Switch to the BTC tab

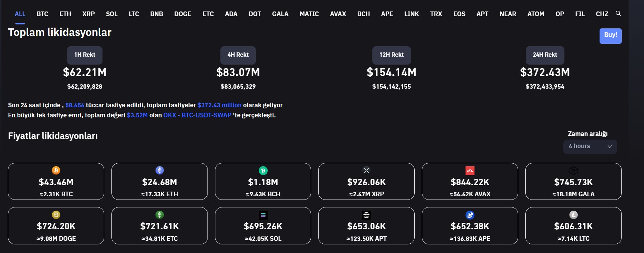(x=42, y=14)
